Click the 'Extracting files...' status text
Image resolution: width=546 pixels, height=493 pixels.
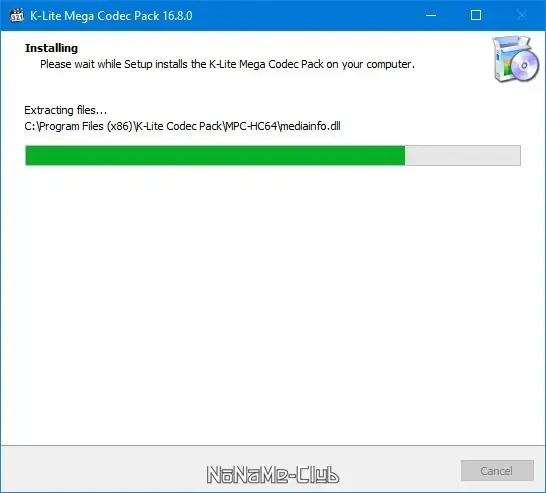click(65, 110)
